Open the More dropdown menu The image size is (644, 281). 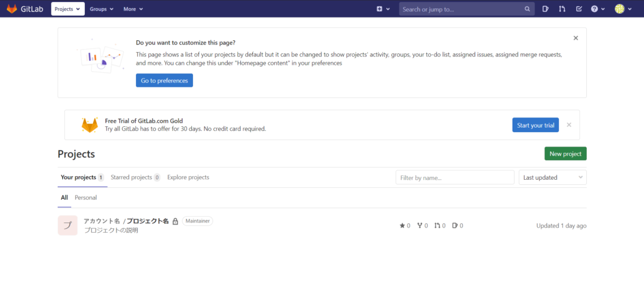coord(133,9)
